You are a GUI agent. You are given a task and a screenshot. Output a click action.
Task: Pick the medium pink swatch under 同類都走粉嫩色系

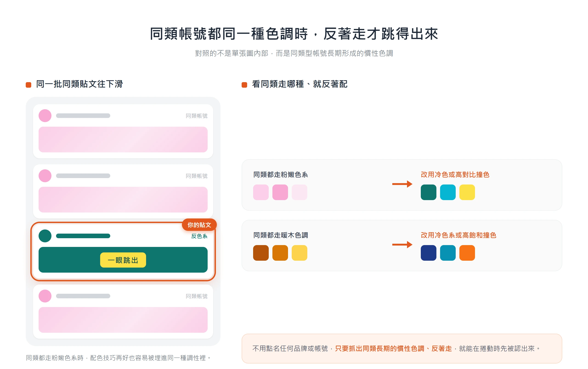click(280, 193)
